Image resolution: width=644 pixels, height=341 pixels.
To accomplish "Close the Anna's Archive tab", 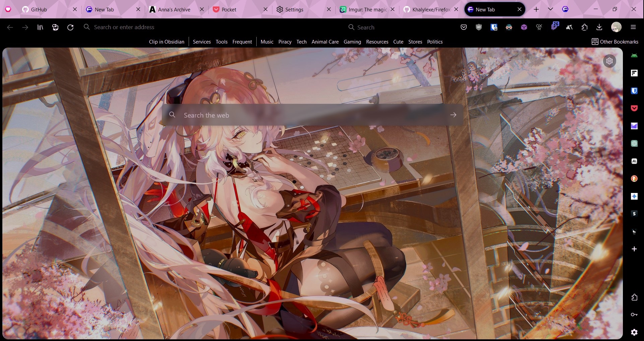I will [x=202, y=9].
